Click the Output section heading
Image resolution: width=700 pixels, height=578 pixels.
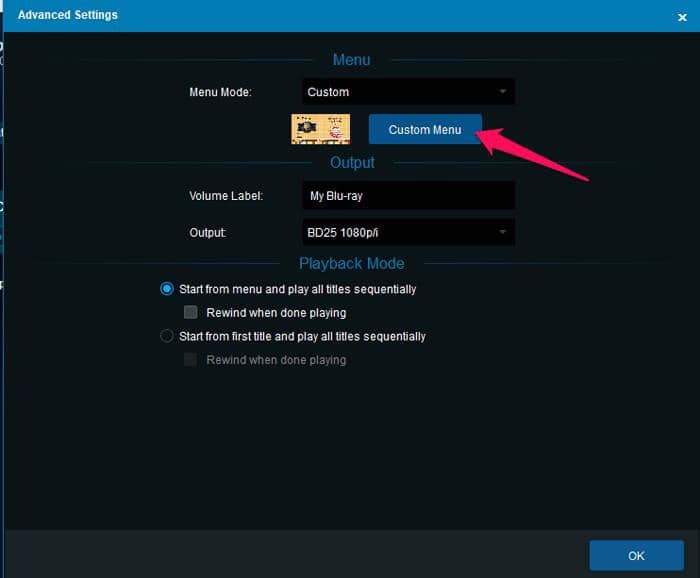coord(352,162)
